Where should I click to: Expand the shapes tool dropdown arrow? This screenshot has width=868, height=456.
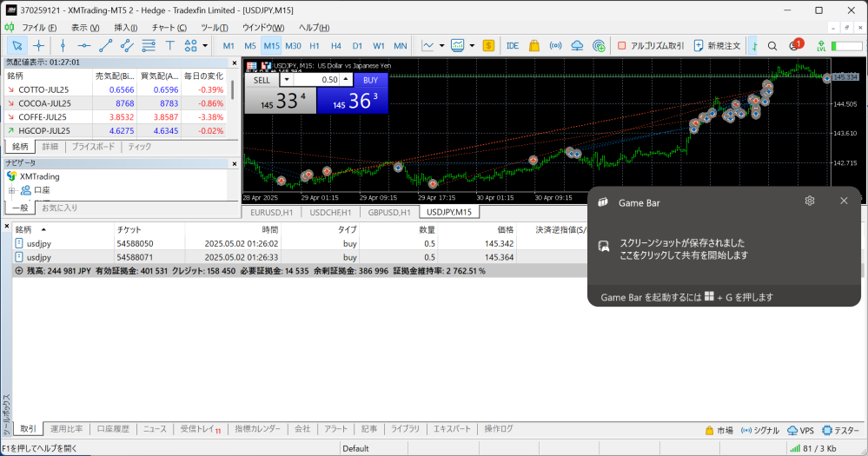pos(205,46)
